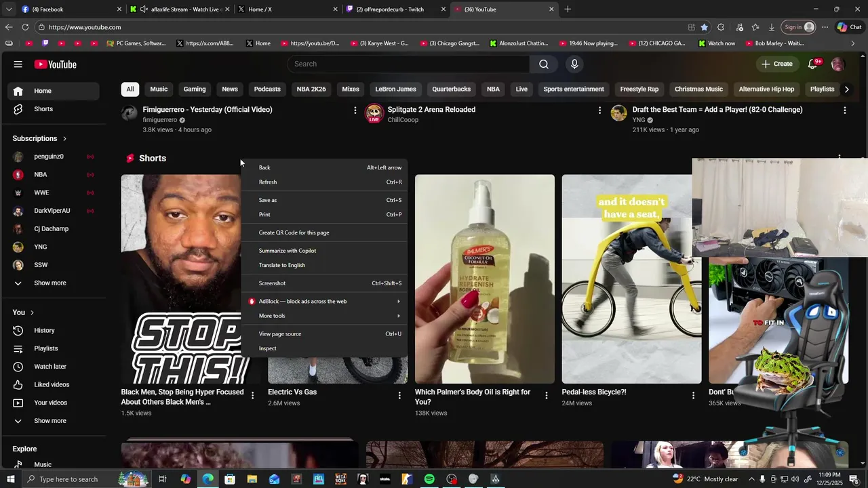
Task: Open options for Pedal-less Bicycle short
Action: tap(693, 395)
